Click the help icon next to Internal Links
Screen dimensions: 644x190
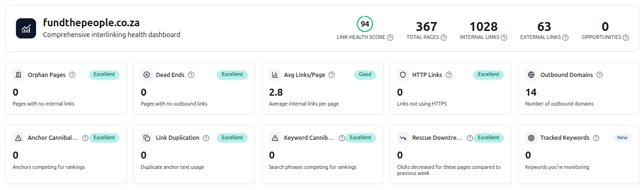[504, 38]
